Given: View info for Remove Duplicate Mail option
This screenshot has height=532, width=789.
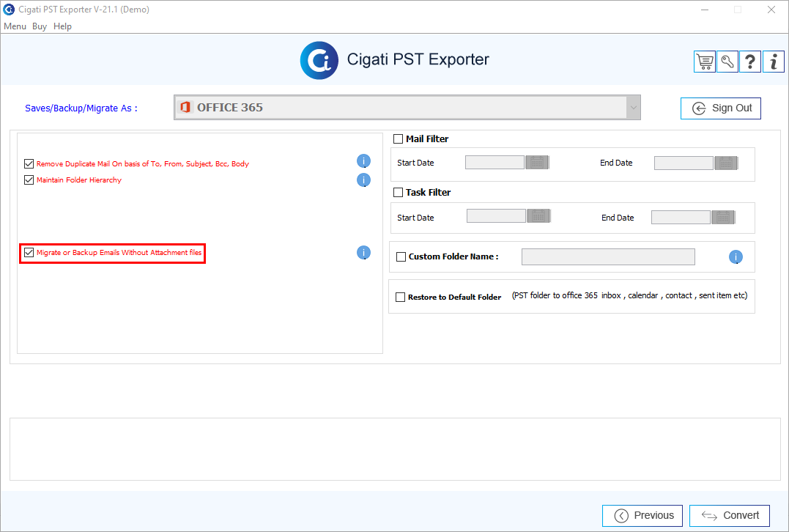Looking at the screenshot, I should 363,161.
